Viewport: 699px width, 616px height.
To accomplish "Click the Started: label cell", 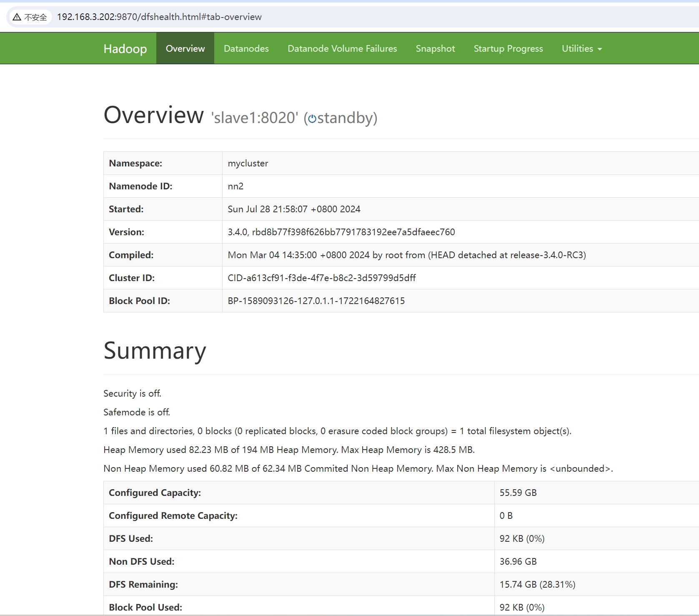I will pos(163,209).
